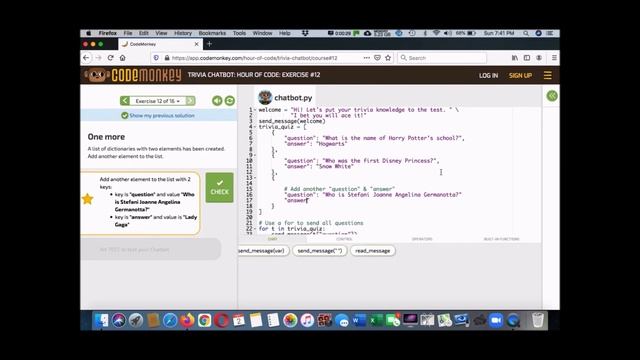Open the Apple menu
Viewport: 640px width, 360px height.
pos(89,33)
